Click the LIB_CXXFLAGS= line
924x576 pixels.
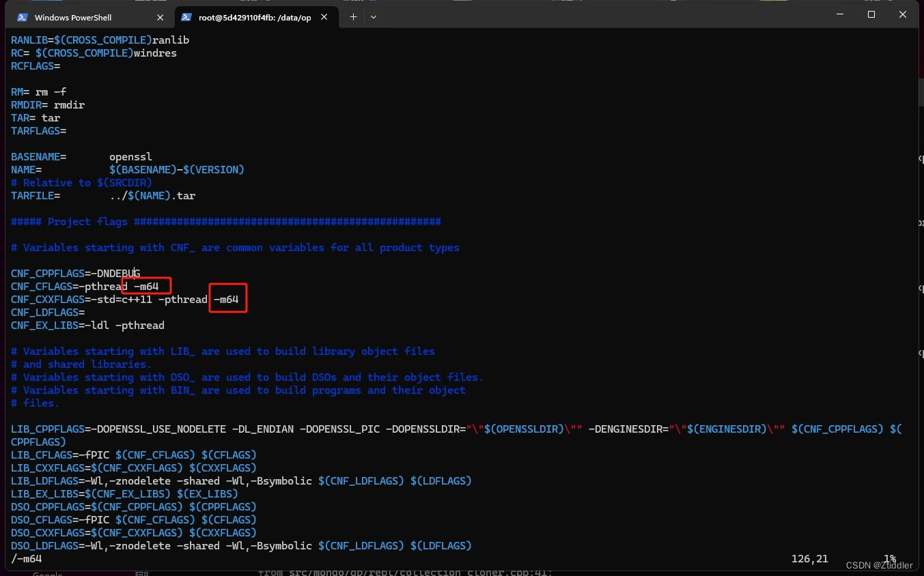[x=134, y=468]
